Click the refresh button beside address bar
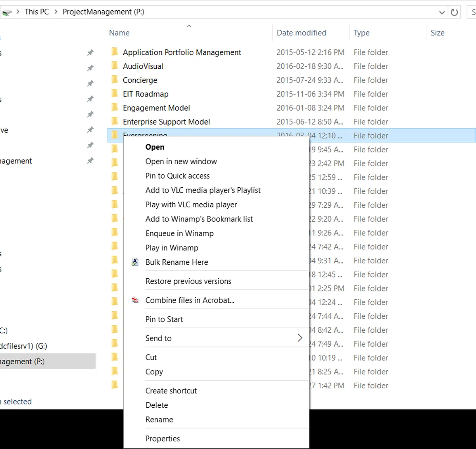Image resolution: width=476 pixels, height=449 pixels. coord(455,12)
